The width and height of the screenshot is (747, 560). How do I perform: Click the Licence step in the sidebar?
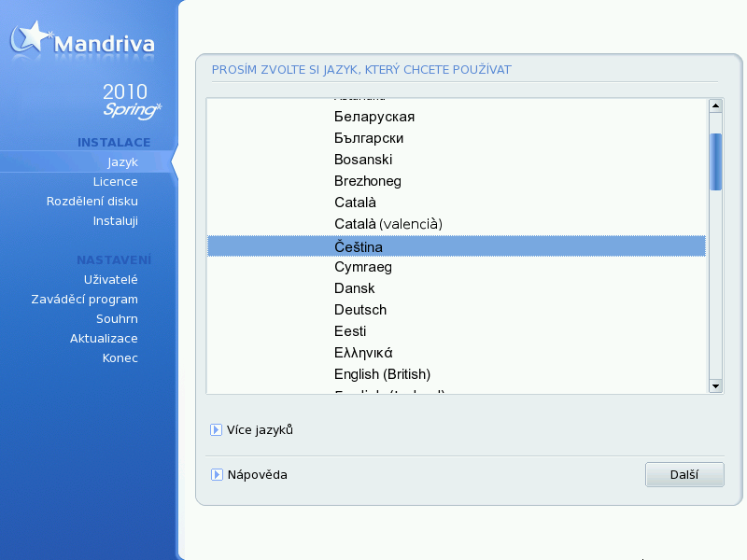(x=115, y=181)
